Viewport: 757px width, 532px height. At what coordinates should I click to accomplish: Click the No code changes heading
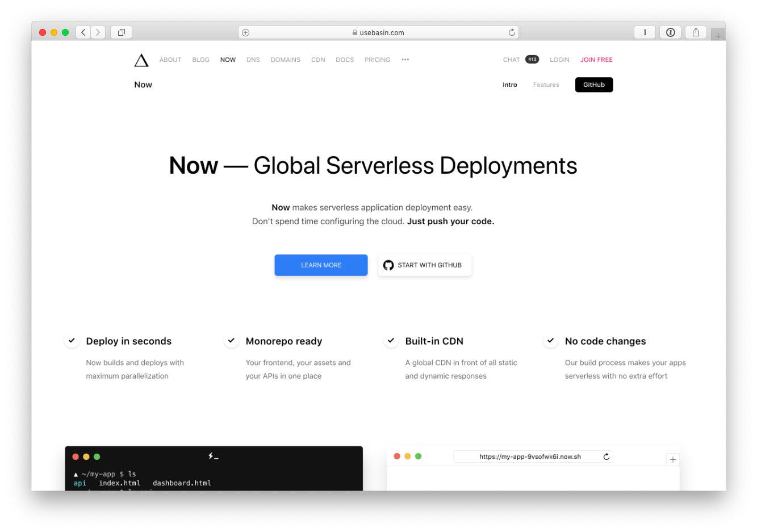(x=605, y=341)
